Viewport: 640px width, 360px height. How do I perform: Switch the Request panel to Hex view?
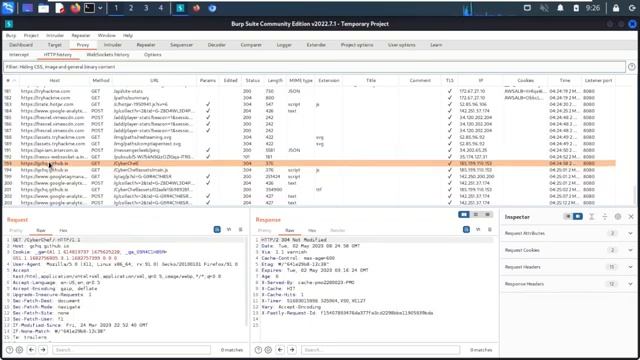click(x=63, y=231)
